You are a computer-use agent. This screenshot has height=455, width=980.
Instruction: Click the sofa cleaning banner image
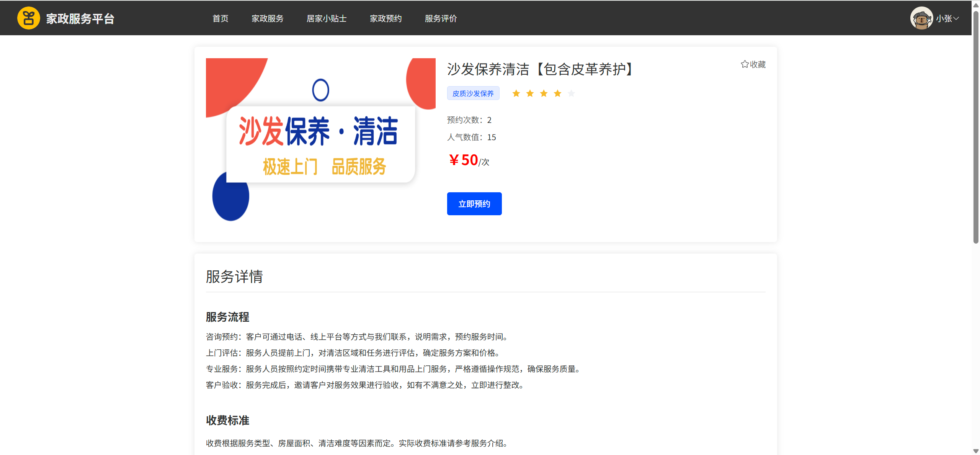pyautogui.click(x=321, y=140)
